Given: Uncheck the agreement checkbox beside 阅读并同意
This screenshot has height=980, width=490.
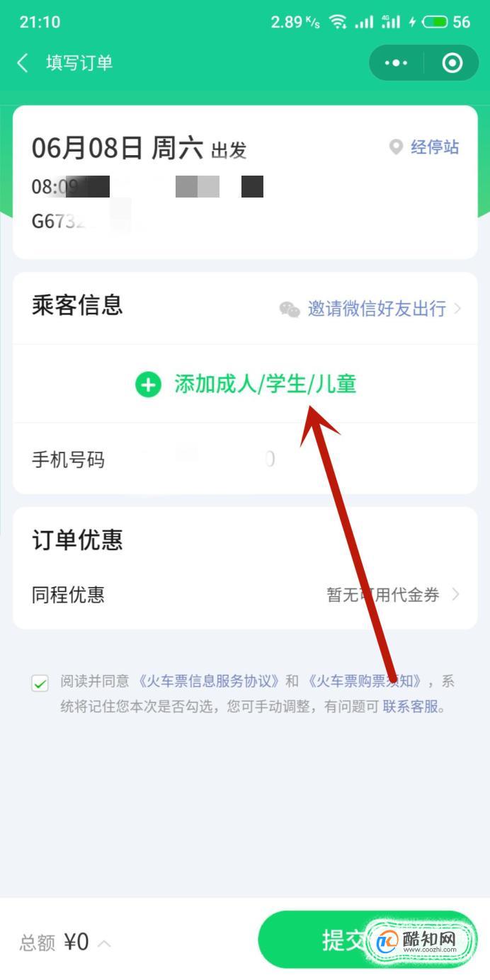Looking at the screenshot, I should pyautogui.click(x=40, y=683).
